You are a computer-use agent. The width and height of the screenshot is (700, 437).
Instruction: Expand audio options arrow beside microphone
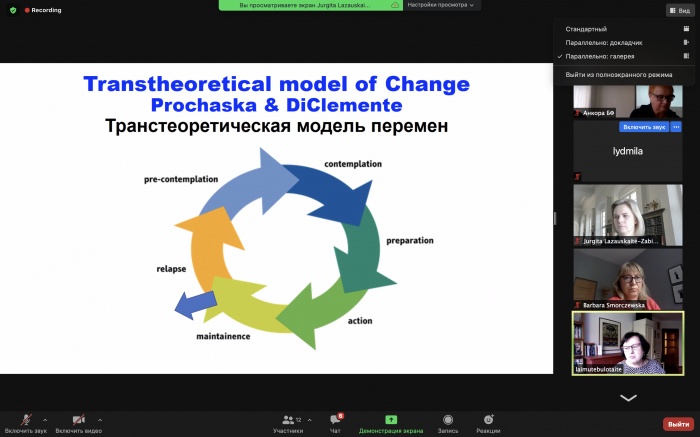(x=45, y=420)
